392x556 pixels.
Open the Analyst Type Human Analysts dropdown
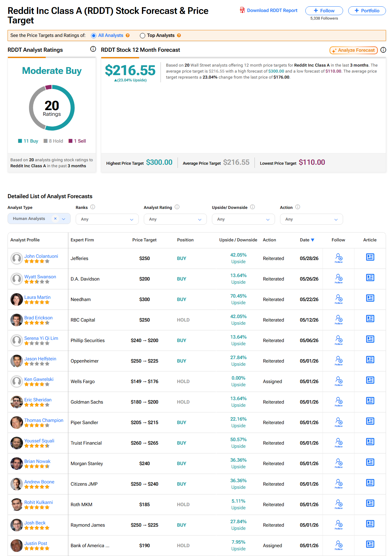point(39,219)
